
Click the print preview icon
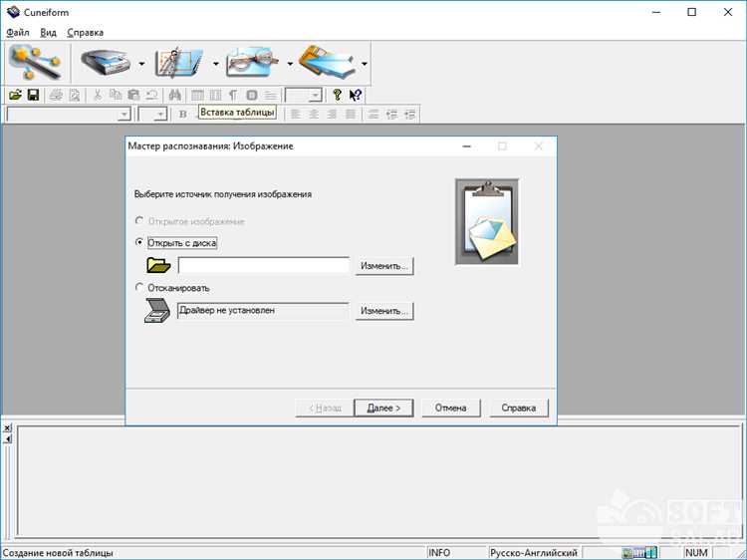pyautogui.click(x=75, y=95)
